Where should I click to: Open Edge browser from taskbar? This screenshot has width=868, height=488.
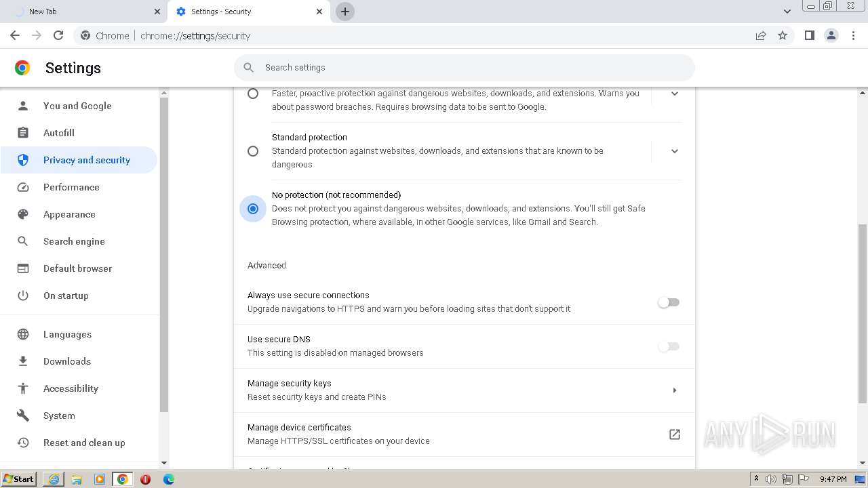(169, 479)
